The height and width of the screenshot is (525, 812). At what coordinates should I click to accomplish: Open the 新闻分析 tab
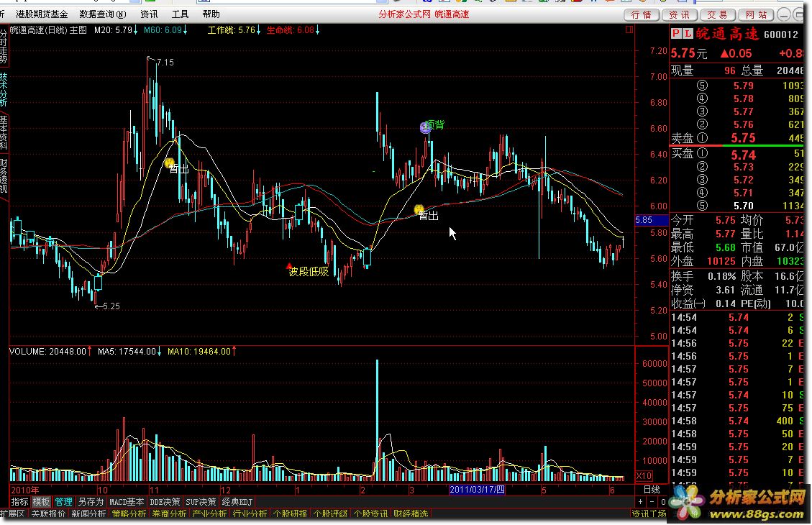pyautogui.click(x=88, y=513)
